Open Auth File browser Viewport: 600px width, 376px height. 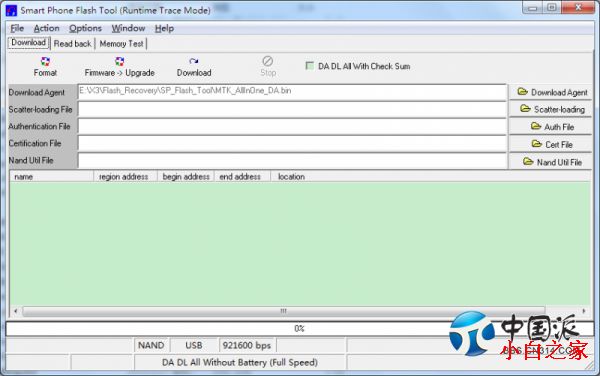point(551,127)
